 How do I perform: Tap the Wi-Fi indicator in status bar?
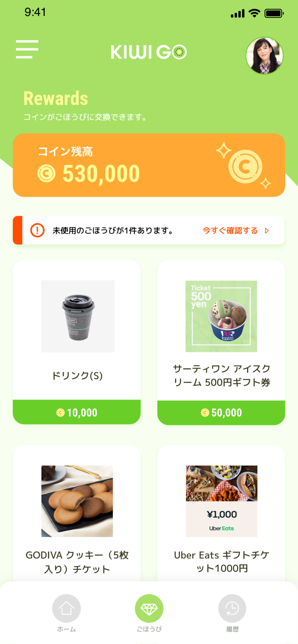(x=253, y=13)
